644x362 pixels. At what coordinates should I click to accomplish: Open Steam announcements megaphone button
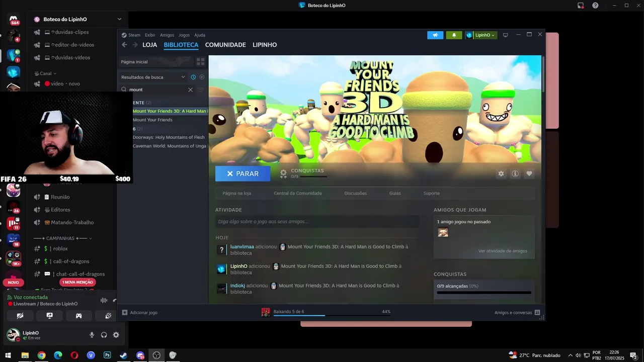point(435,35)
